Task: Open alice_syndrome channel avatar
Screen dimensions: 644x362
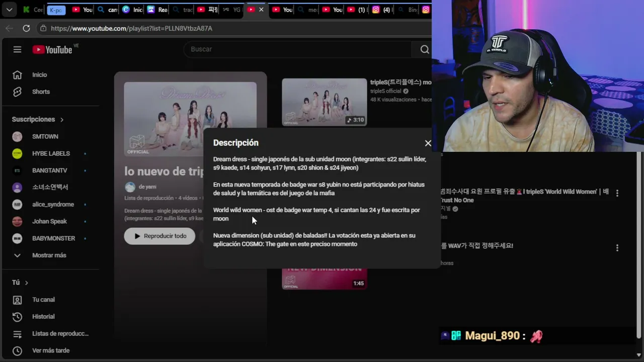Action: 17,205
